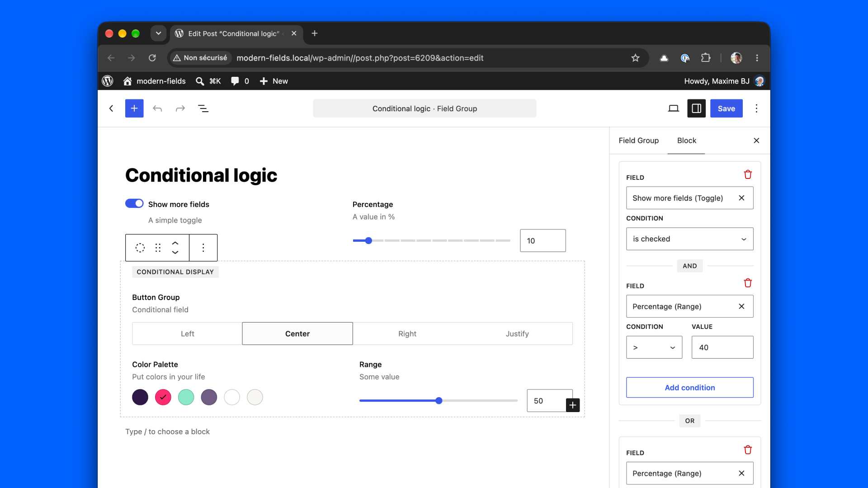Image resolution: width=868 pixels, height=488 pixels.
Task: Switch to the Field Group sidebar tab
Action: click(x=639, y=141)
